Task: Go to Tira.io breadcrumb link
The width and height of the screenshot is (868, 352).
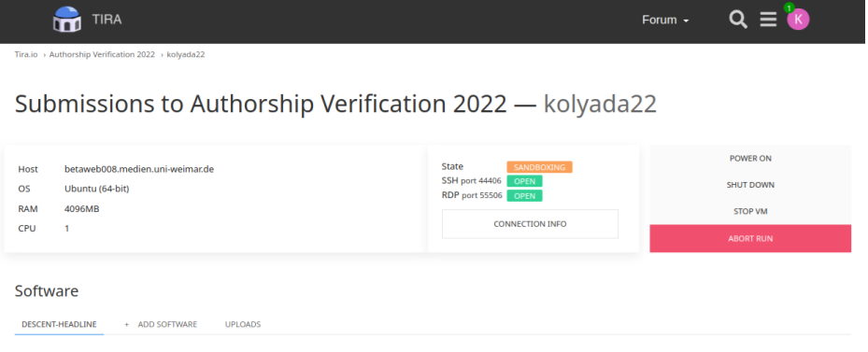Action: click(26, 55)
